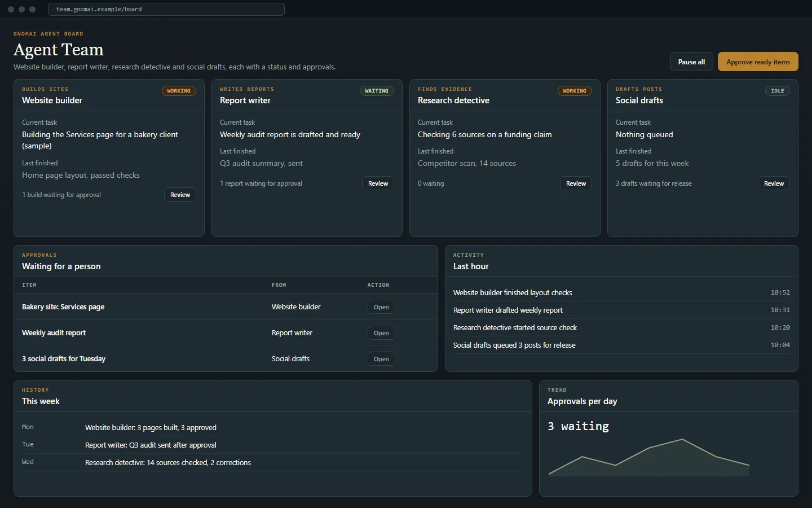Image resolution: width=812 pixels, height=508 pixels.
Task: Open Review on the Website builder card
Action: tap(180, 195)
